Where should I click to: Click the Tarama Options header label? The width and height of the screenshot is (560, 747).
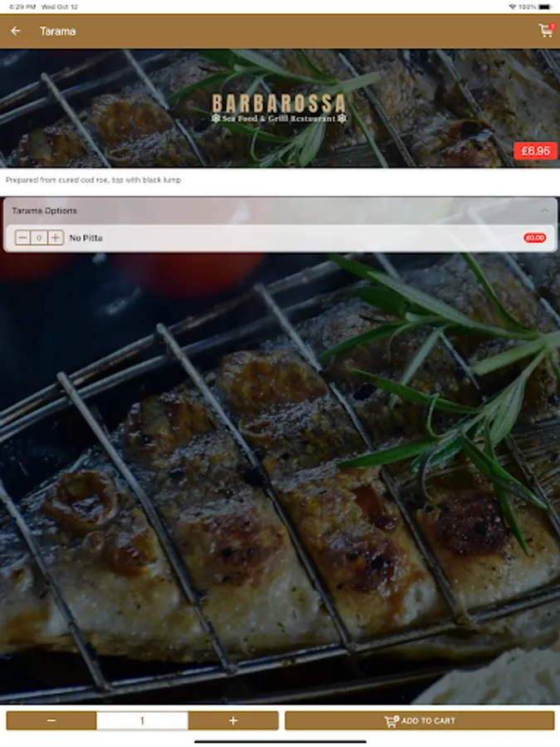[44, 211]
